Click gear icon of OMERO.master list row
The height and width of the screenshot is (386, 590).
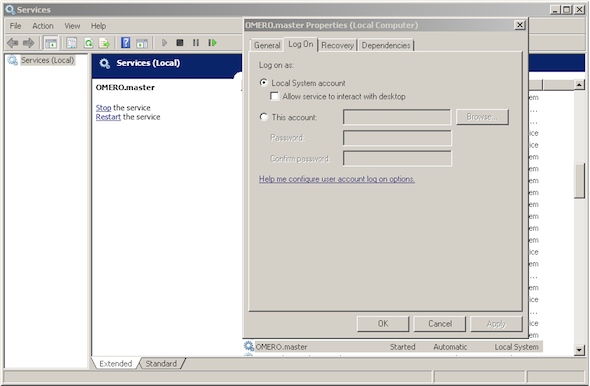coord(248,346)
